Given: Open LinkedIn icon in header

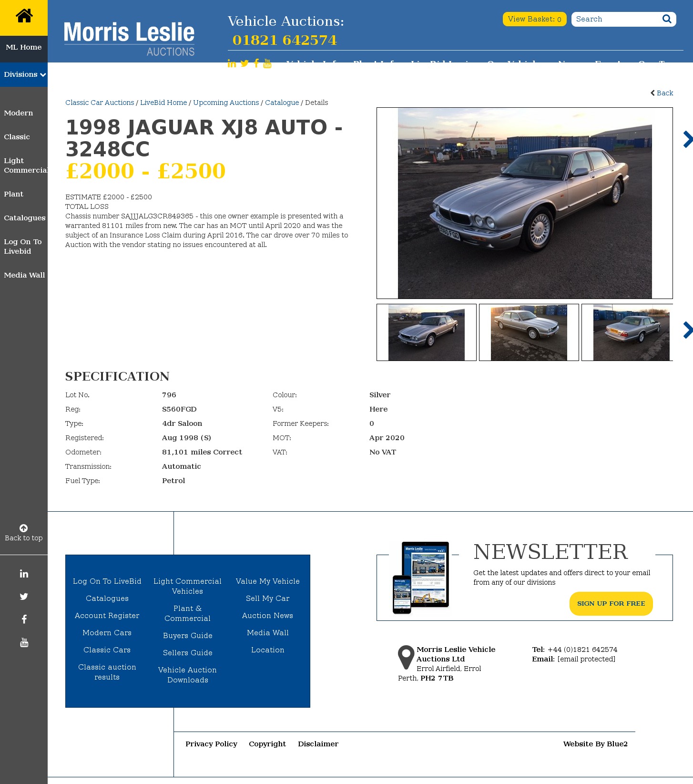Looking at the screenshot, I should [x=232, y=63].
